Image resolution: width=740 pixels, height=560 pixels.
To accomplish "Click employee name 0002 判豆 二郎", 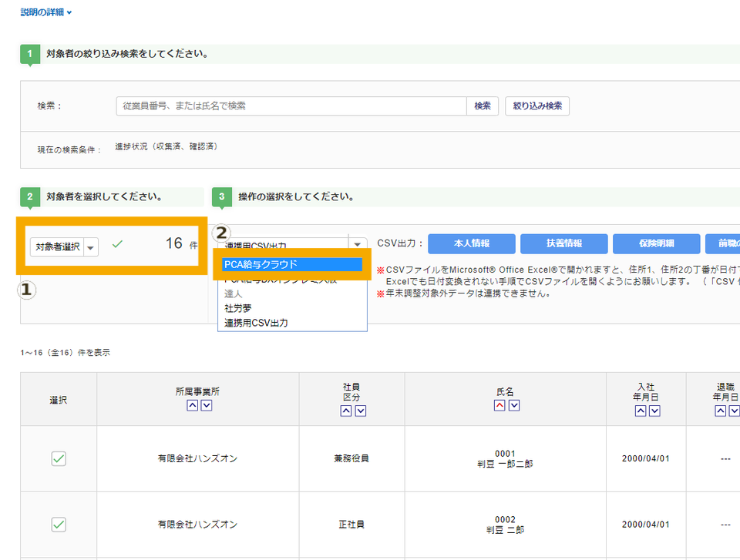I will point(505,525).
